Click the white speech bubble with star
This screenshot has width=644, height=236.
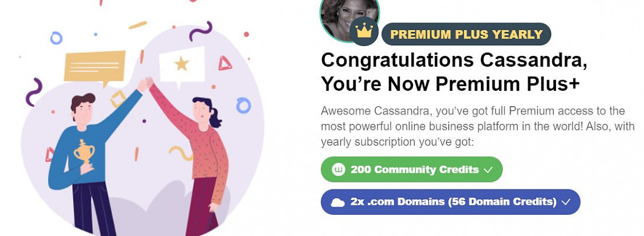tap(181, 64)
